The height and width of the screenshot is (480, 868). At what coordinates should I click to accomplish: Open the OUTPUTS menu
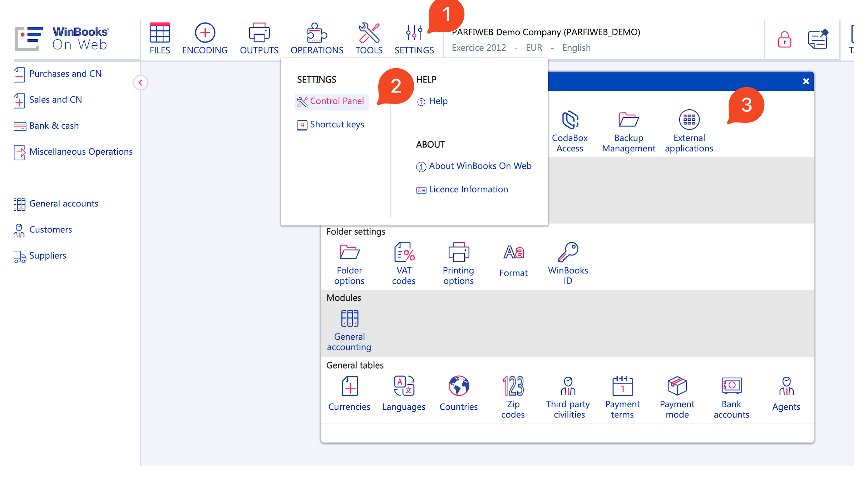[x=259, y=39]
